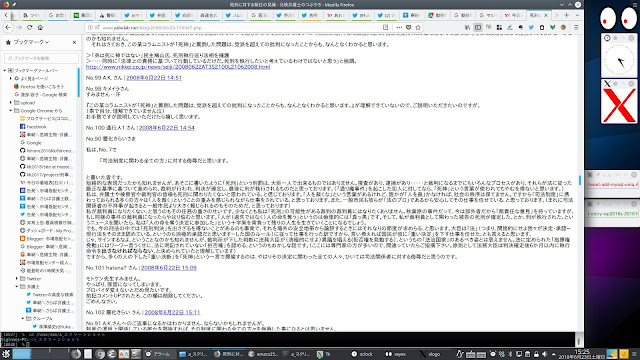The height and width of the screenshot is (360, 640).
Task: Collapse the グループA bookmark folder
Action: click(x=23, y=318)
